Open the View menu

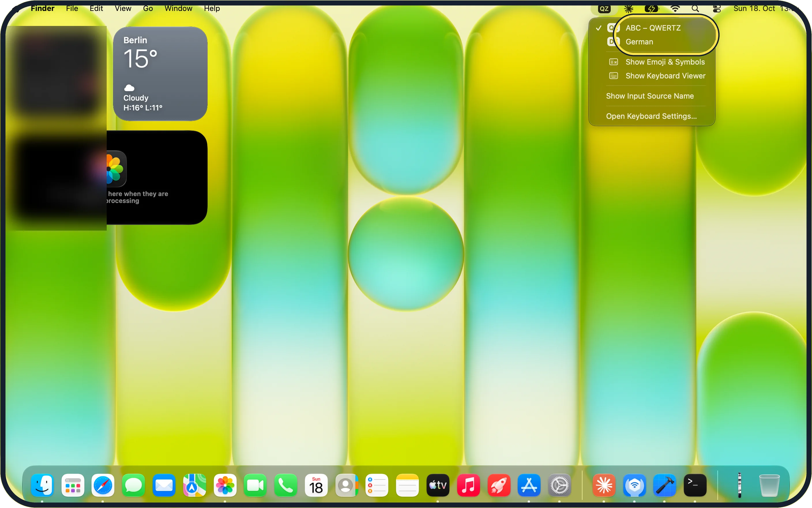point(123,8)
